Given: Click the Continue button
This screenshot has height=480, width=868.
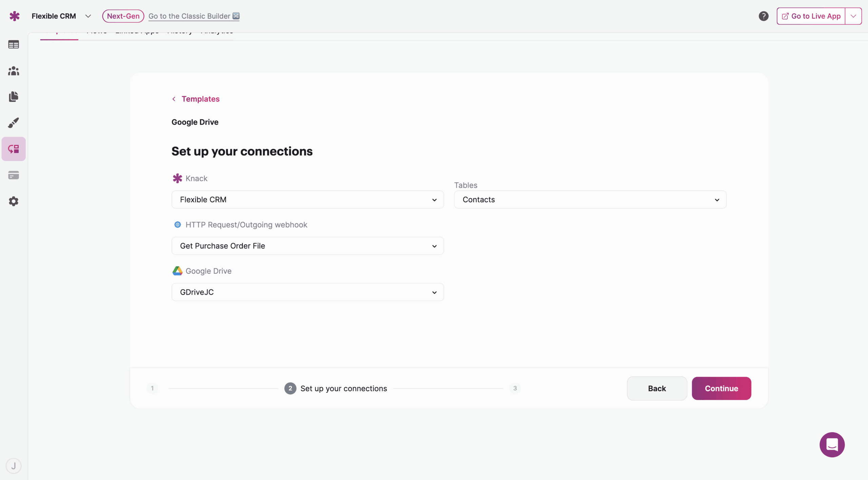Looking at the screenshot, I should 721,389.
